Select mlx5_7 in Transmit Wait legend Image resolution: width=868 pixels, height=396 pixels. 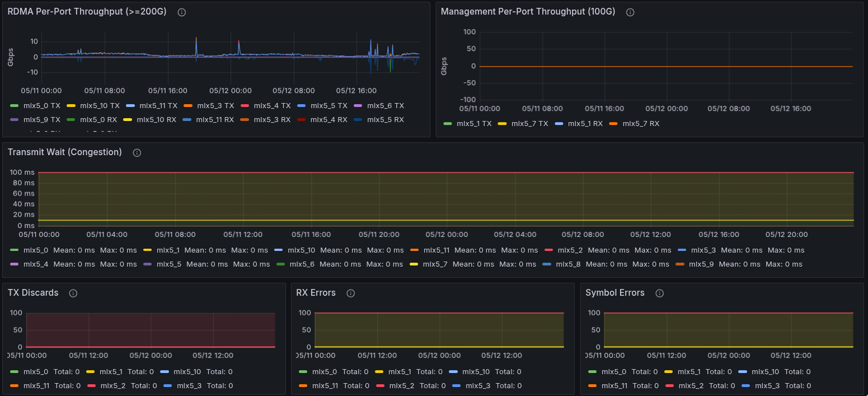coord(435,264)
